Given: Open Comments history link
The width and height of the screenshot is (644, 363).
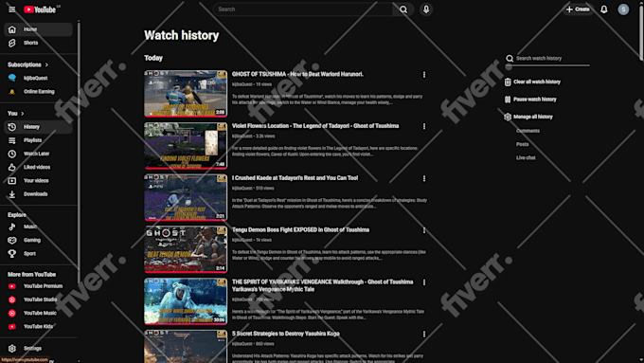Looking at the screenshot, I should (x=528, y=131).
